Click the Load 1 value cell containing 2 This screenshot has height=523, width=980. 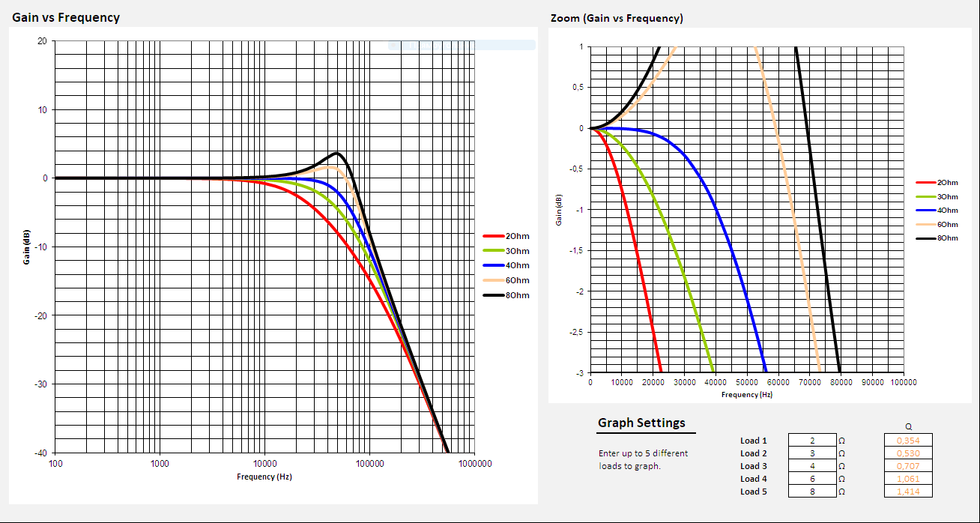[x=811, y=441]
